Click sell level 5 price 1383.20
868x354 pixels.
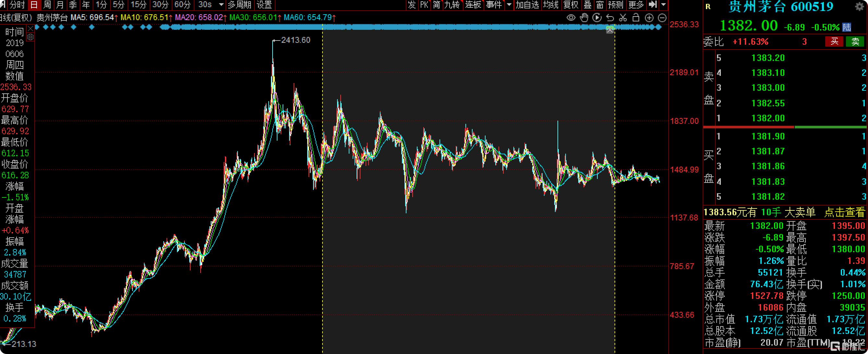(768, 58)
